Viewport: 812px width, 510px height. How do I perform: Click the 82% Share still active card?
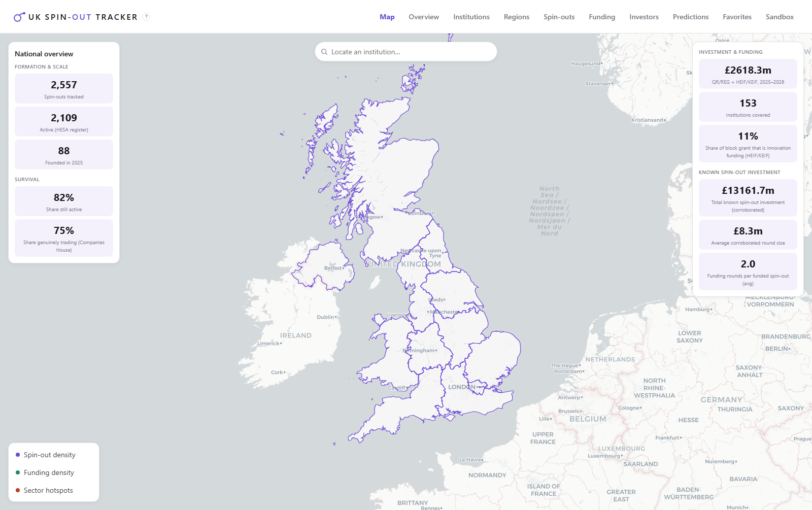[64, 201]
